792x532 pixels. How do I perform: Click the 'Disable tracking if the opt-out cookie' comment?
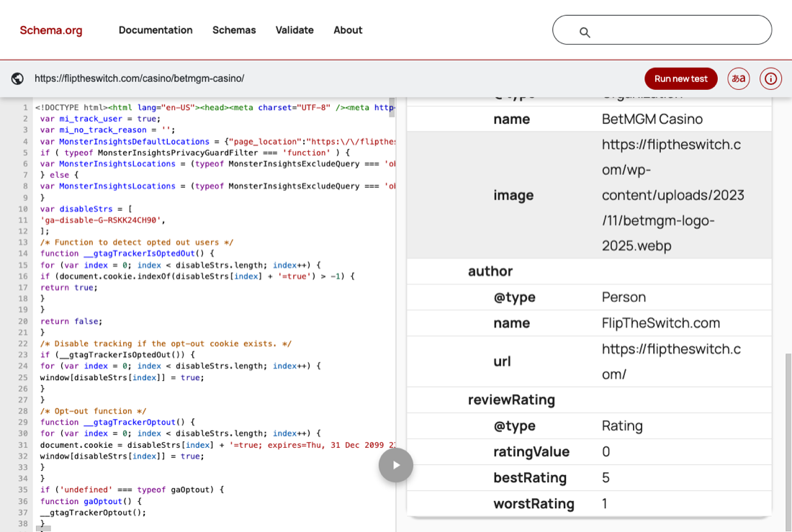166,343
